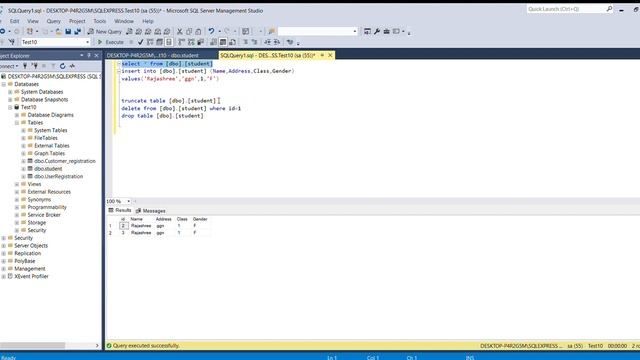This screenshot has height=360, width=640.
Task: Expand the Database Snapshots node
Action: [10, 100]
